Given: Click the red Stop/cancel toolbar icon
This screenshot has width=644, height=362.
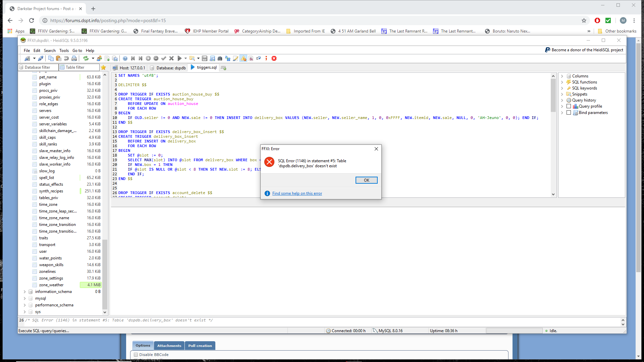Looking at the screenshot, I should coord(274,58).
